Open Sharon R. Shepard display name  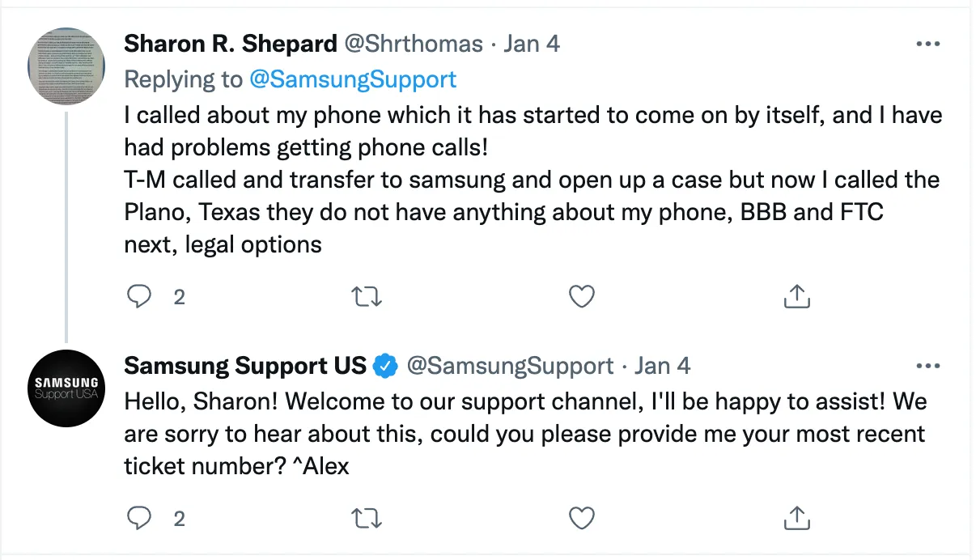pyautogui.click(x=231, y=44)
